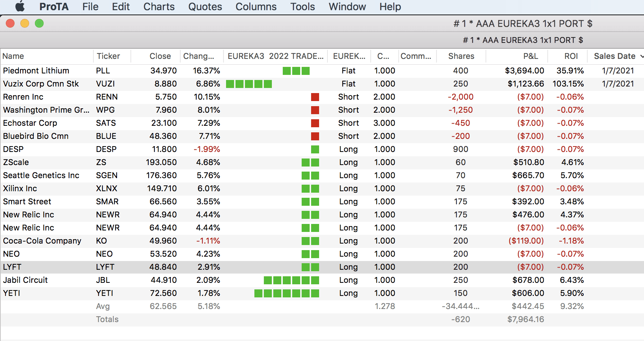Screen dimensions: 644x341
Task: Open the Quotes menu
Action: pyautogui.click(x=205, y=7)
